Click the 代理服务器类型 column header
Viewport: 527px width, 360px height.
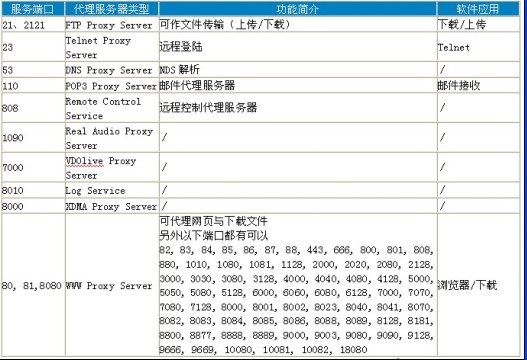[112, 9]
